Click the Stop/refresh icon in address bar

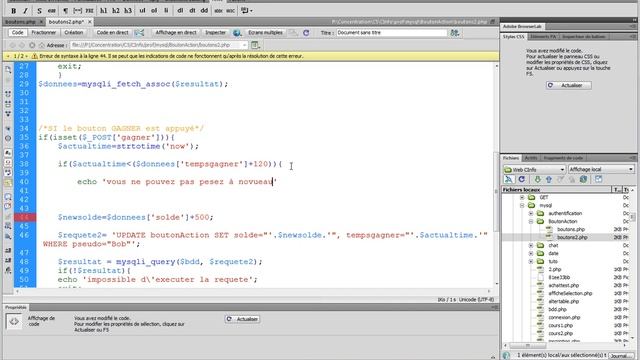(x=32, y=45)
